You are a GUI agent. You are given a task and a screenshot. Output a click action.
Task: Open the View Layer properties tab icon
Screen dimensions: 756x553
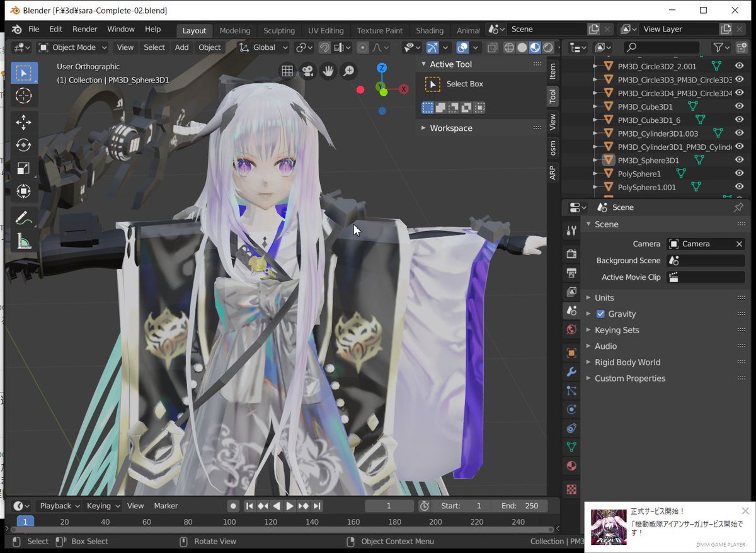coord(571,292)
